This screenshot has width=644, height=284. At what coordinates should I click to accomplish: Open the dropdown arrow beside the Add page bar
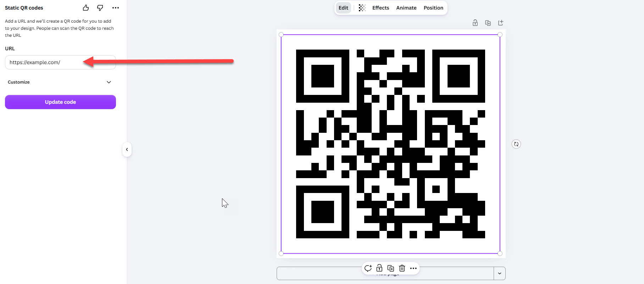[x=500, y=273]
